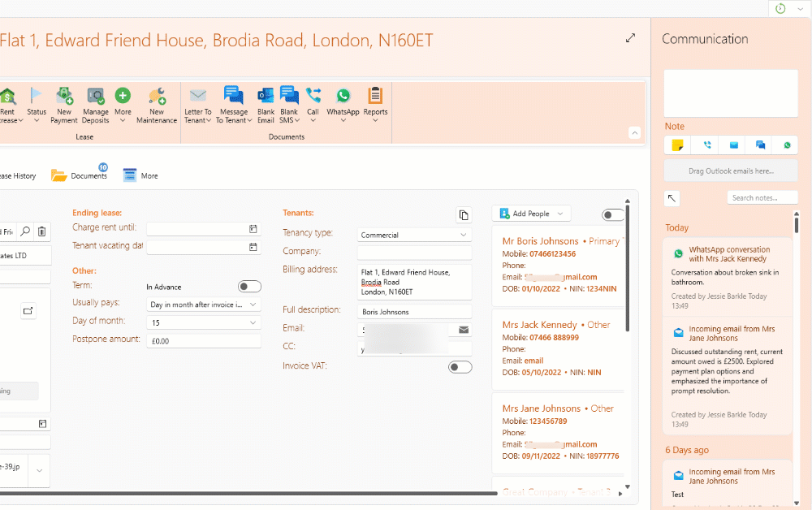Open the More tab
The image size is (812, 510).
click(140, 175)
